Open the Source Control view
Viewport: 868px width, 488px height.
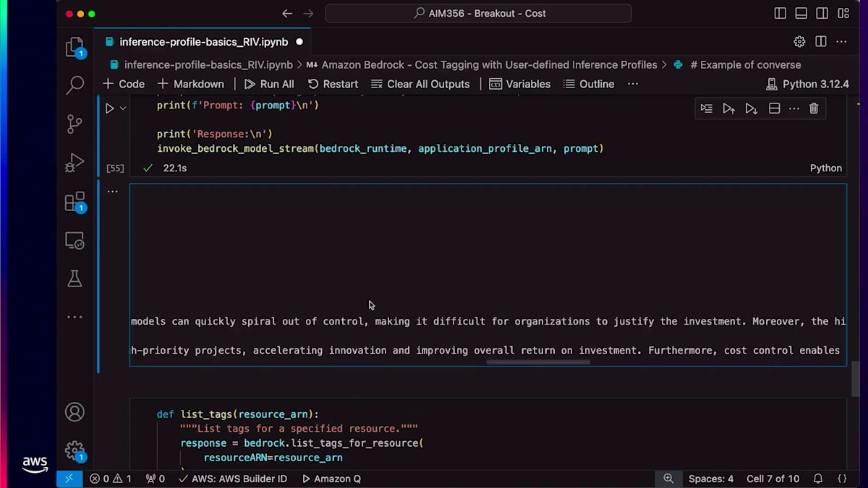pyautogui.click(x=75, y=124)
